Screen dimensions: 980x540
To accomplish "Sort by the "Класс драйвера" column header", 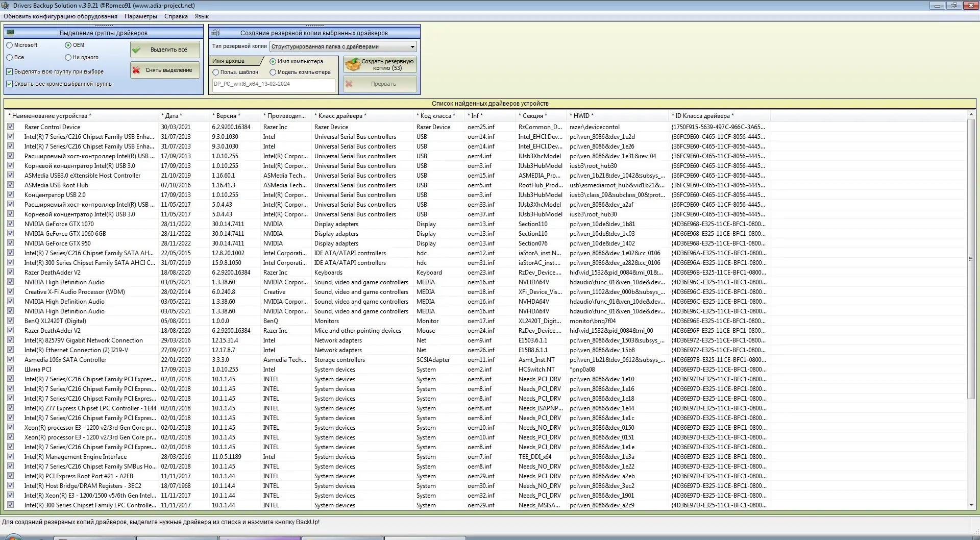I will [362, 116].
